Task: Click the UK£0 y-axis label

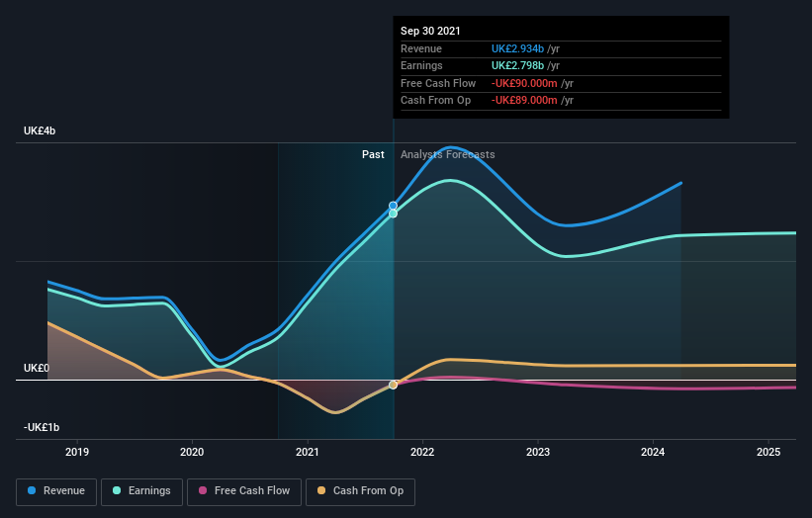Action: click(x=37, y=368)
